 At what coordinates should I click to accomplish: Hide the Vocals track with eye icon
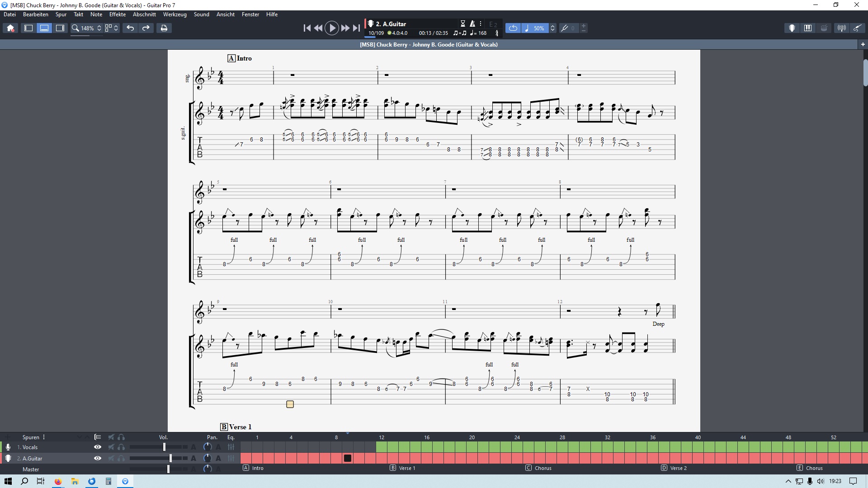[97, 447]
